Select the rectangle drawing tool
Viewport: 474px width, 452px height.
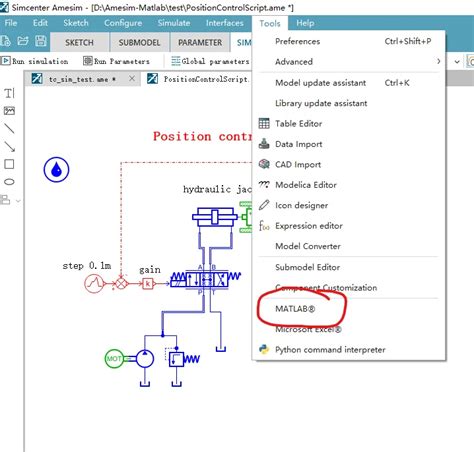[x=9, y=164]
